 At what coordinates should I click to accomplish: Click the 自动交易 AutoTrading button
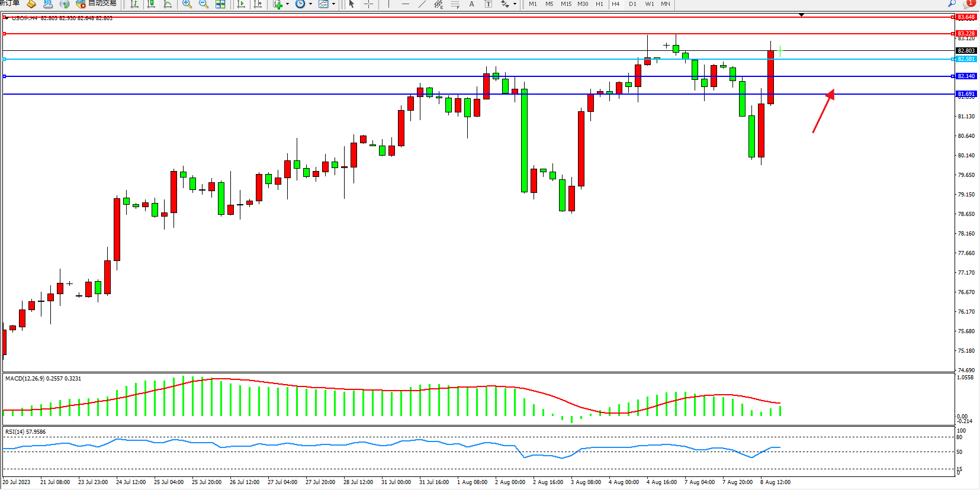coord(97,4)
